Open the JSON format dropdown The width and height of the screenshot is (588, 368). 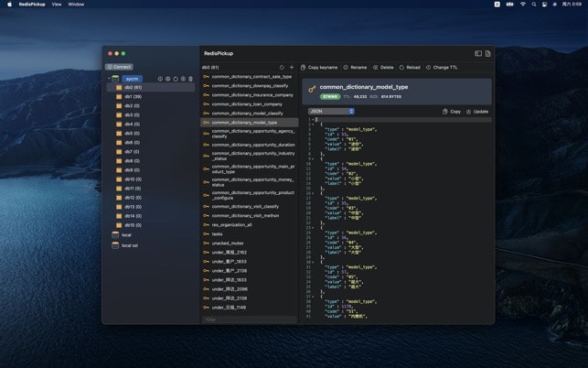point(331,111)
